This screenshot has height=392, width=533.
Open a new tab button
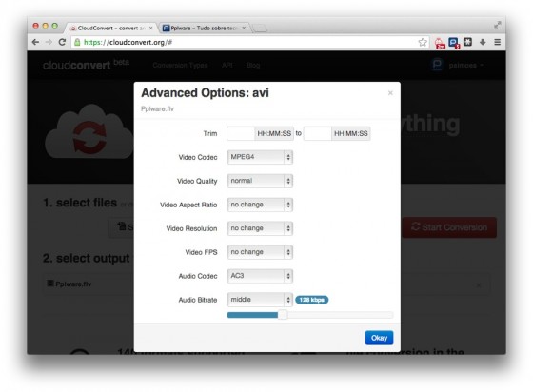click(260, 29)
